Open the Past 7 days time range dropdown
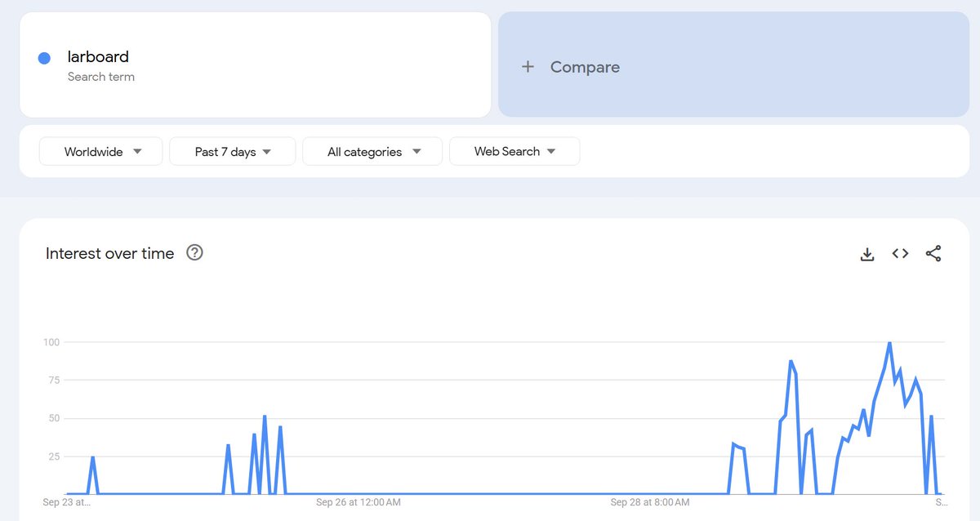 tap(232, 151)
